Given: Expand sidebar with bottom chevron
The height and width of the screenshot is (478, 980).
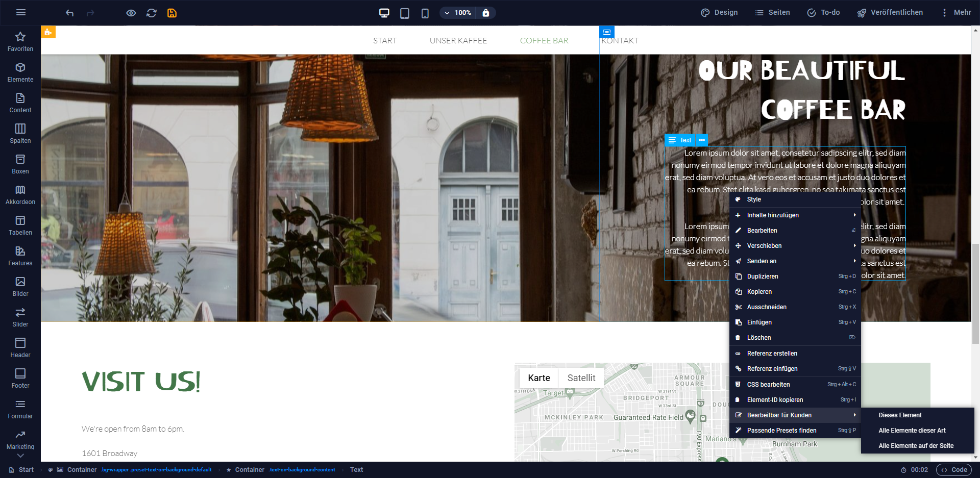Looking at the screenshot, I should tap(20, 456).
